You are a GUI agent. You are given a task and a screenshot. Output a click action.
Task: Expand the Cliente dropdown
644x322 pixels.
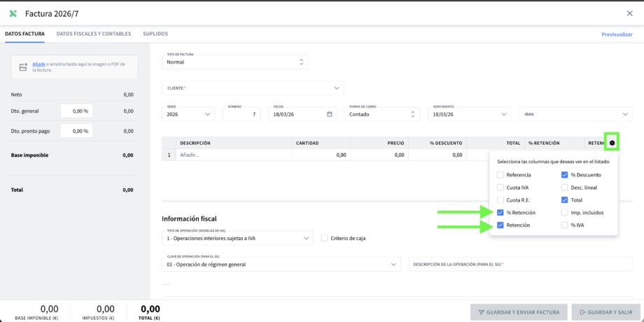click(x=336, y=88)
